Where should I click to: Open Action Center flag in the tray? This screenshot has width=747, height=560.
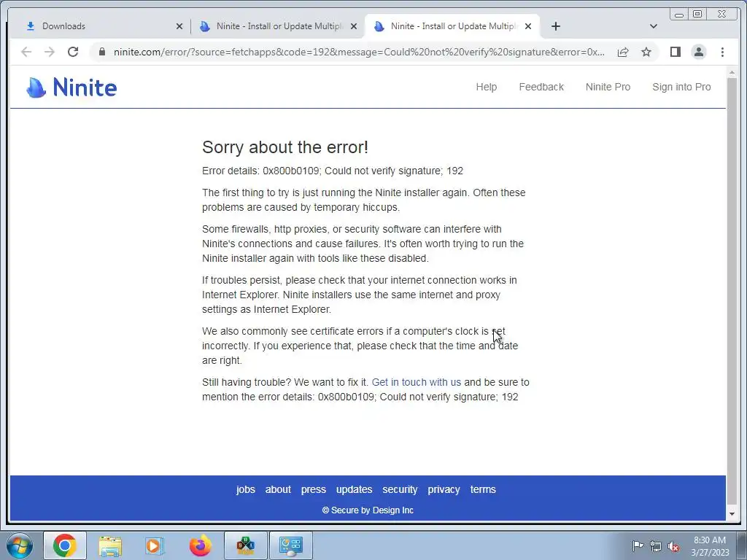(x=638, y=545)
